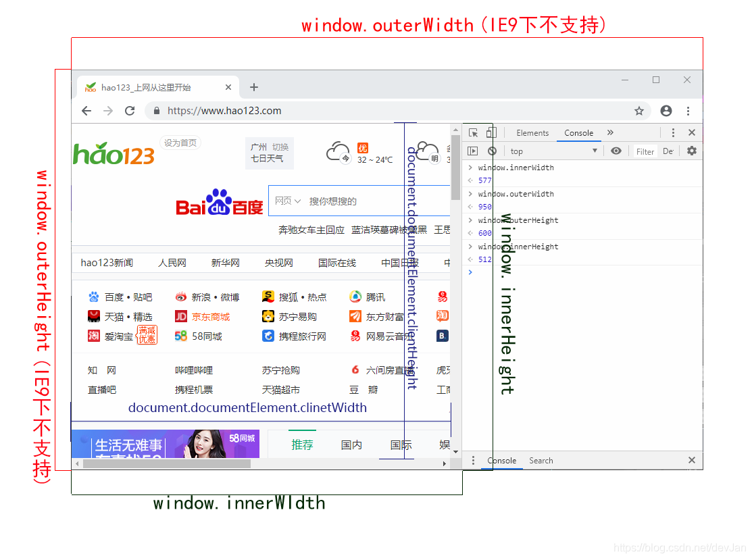Click the console Filter input
This screenshot has height=560, width=752.
(645, 151)
